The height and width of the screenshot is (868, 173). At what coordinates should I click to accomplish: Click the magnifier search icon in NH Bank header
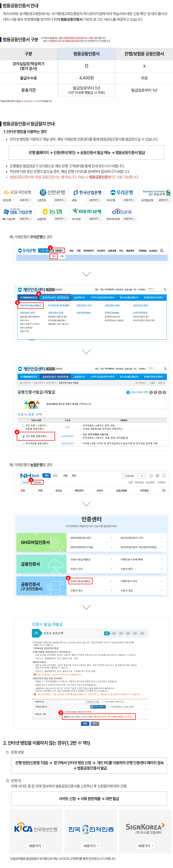(x=164, y=476)
